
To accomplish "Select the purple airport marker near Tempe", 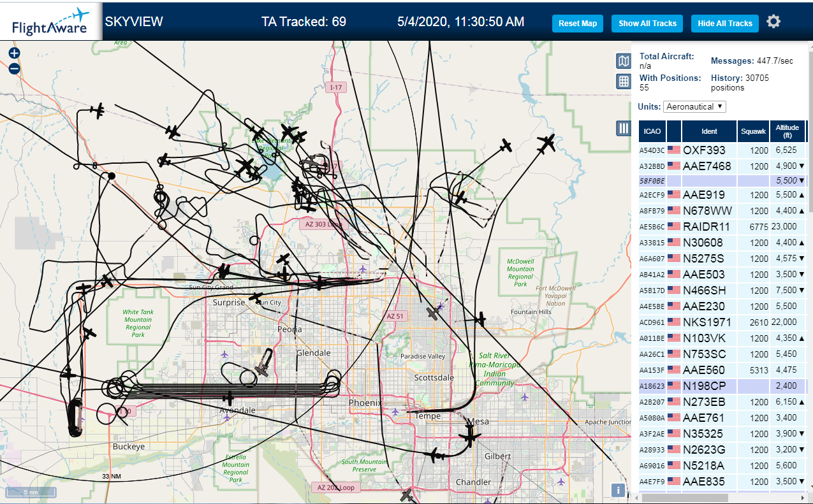I will 395,411.
